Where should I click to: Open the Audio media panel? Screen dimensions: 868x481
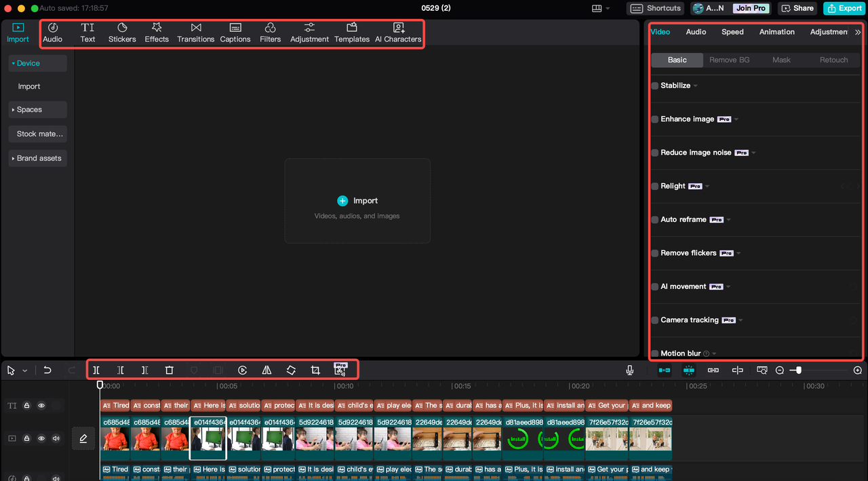(52, 32)
